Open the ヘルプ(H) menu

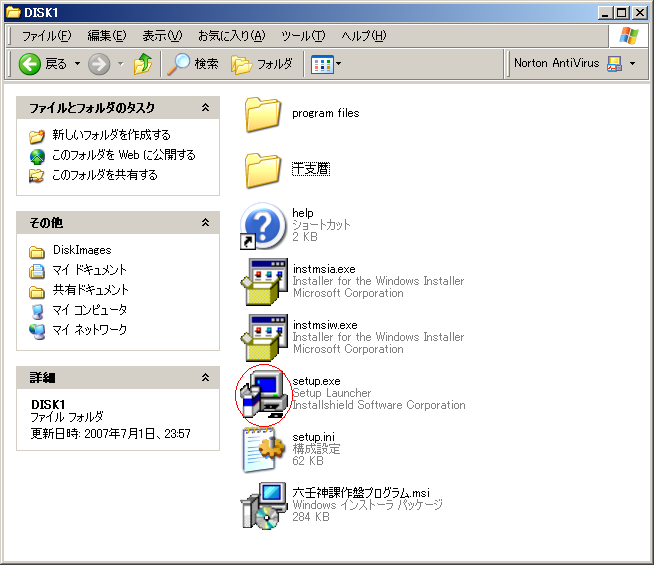click(x=363, y=36)
